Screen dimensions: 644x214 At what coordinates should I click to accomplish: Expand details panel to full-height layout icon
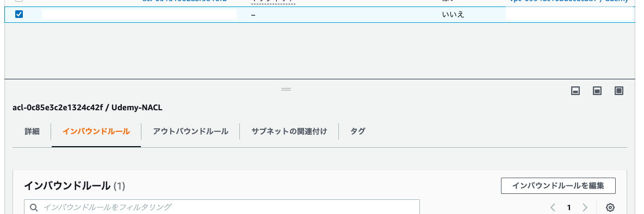(619, 91)
